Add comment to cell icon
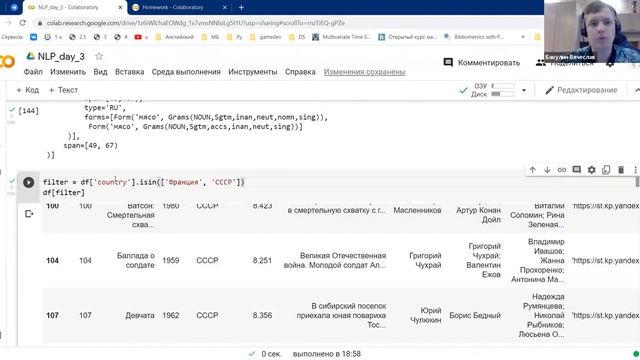Screen dimensions: 640x360 (576, 170)
